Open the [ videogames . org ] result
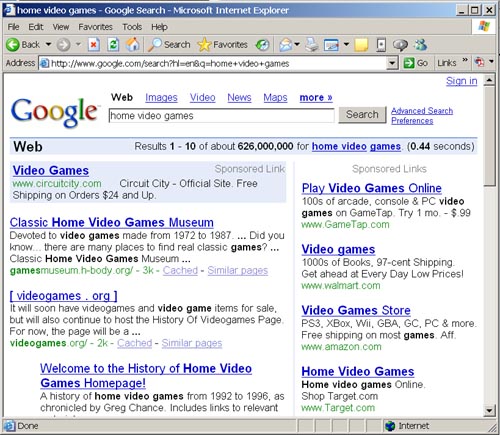This screenshot has height=435, width=500. [63, 296]
